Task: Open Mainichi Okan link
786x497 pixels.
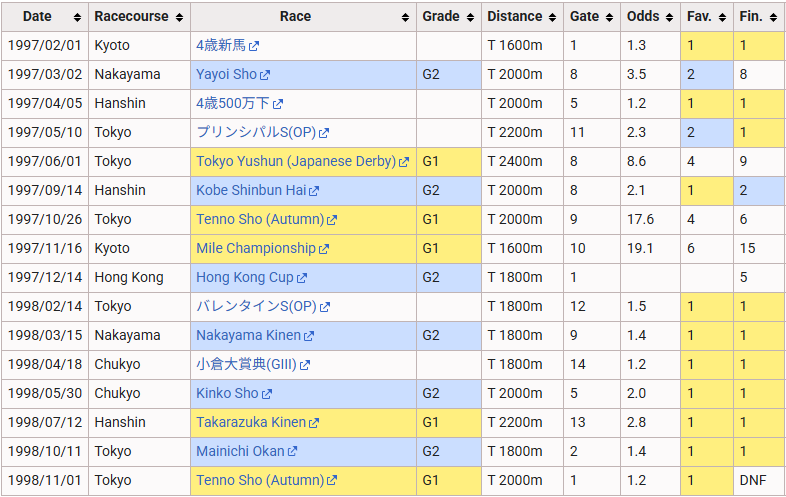Action: [x=241, y=451]
